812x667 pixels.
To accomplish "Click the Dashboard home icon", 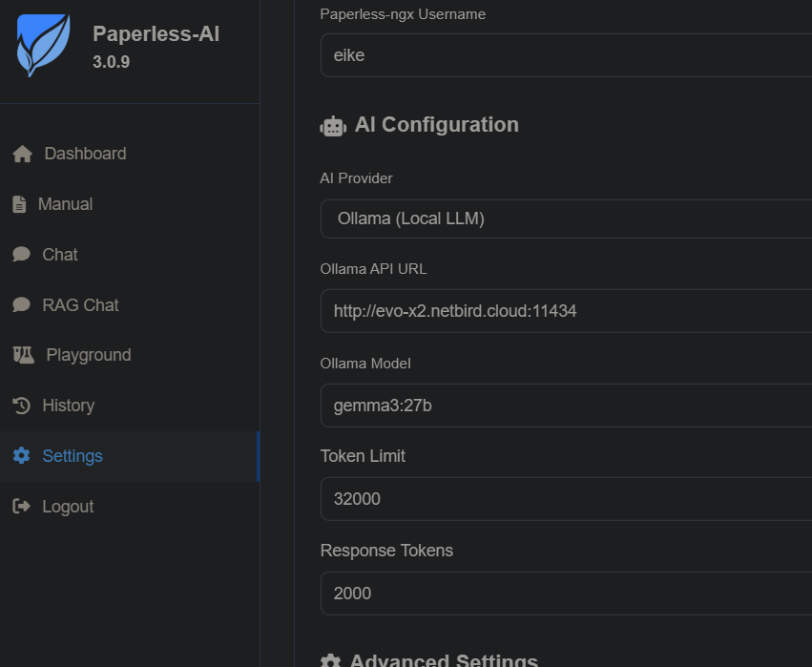I will coord(22,155).
